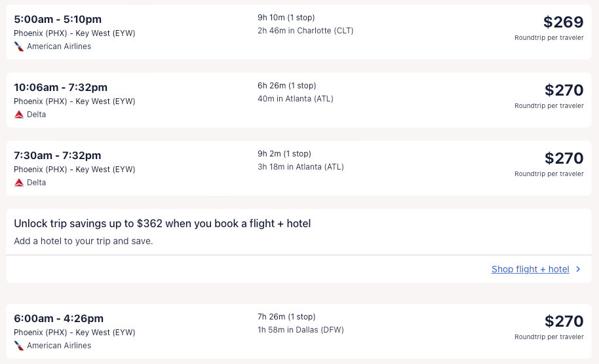Screen dimensions: 599x364
Task: Click the Charlotte (CLT) layover details
Action: tap(305, 31)
